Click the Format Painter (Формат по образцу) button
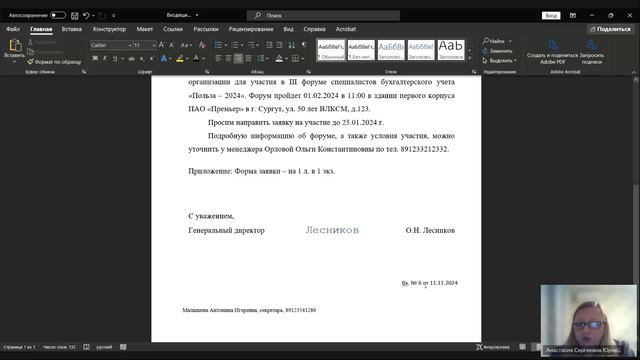 click(x=54, y=62)
